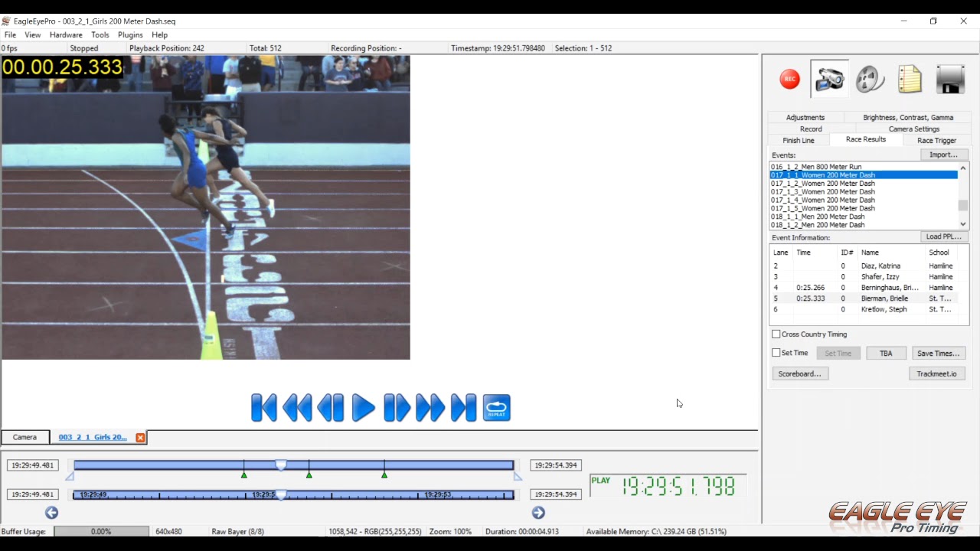Click the playhead handle on upper timeline

click(281, 465)
